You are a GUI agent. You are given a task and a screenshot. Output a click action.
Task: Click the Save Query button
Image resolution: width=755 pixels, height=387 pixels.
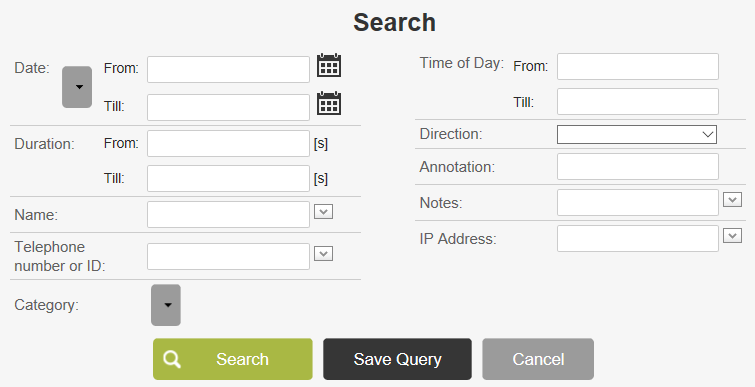point(397,359)
